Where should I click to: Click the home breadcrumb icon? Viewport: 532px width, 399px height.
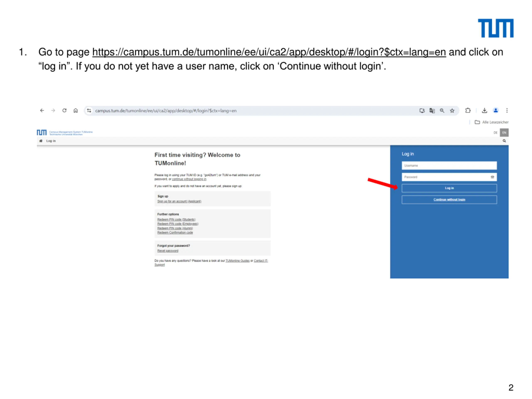coord(41,141)
